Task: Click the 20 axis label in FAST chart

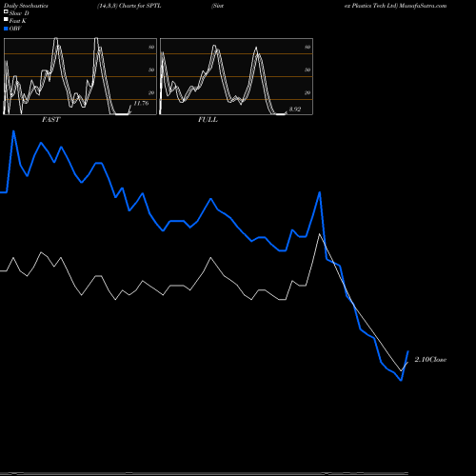Action: coord(151,92)
